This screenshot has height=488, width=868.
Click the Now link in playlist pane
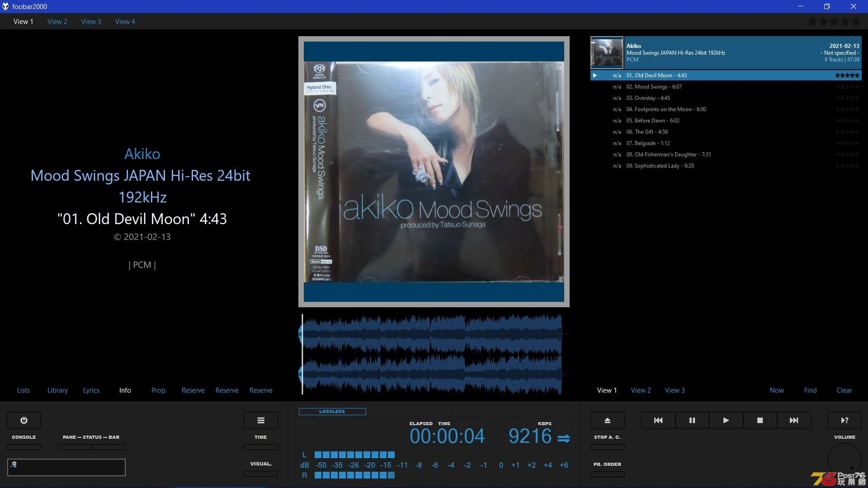(x=777, y=390)
